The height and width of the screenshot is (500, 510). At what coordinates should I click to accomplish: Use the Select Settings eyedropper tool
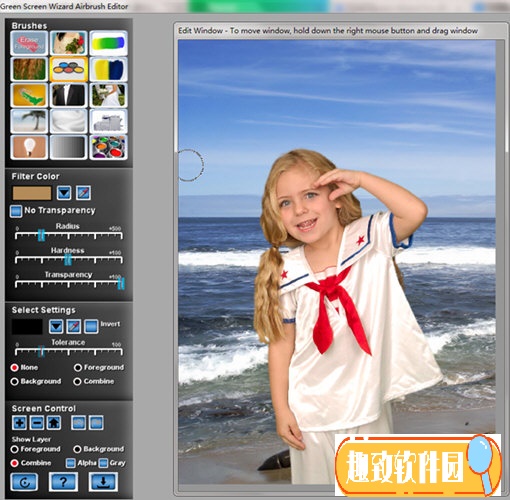[73, 327]
